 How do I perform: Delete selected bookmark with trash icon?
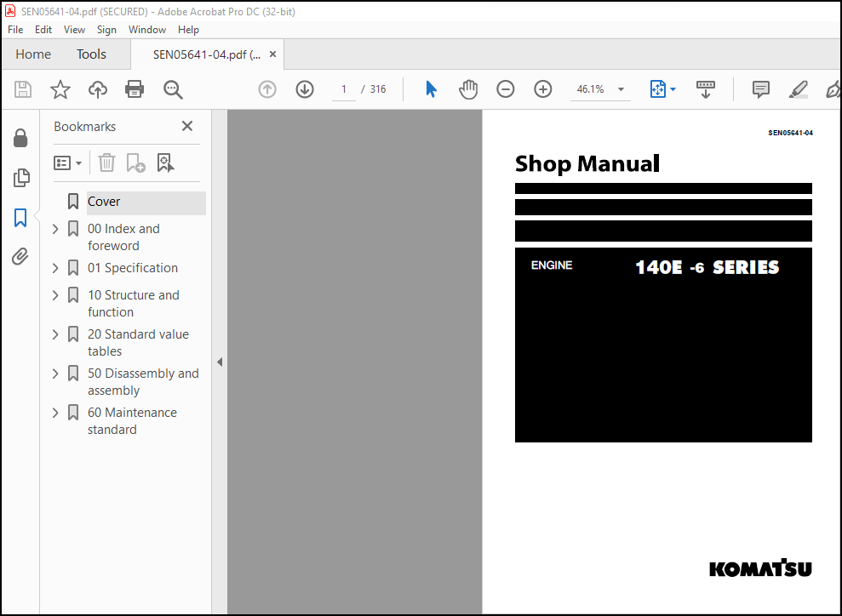(x=107, y=163)
